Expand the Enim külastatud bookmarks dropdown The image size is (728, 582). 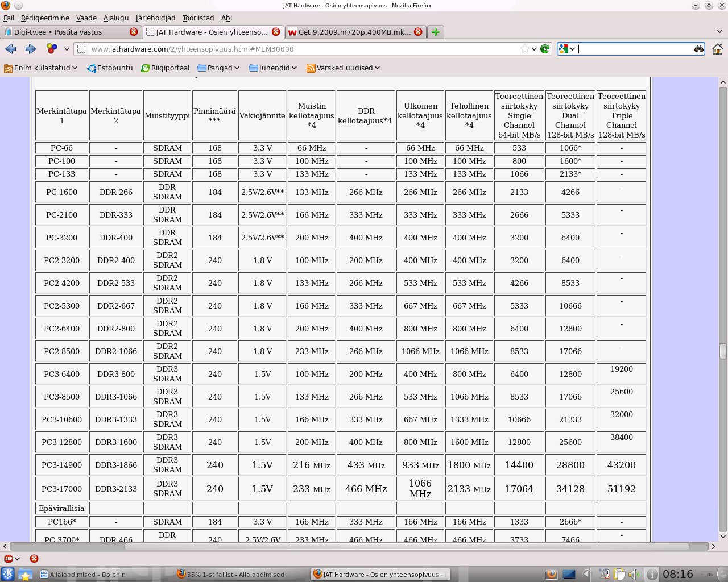pos(40,68)
